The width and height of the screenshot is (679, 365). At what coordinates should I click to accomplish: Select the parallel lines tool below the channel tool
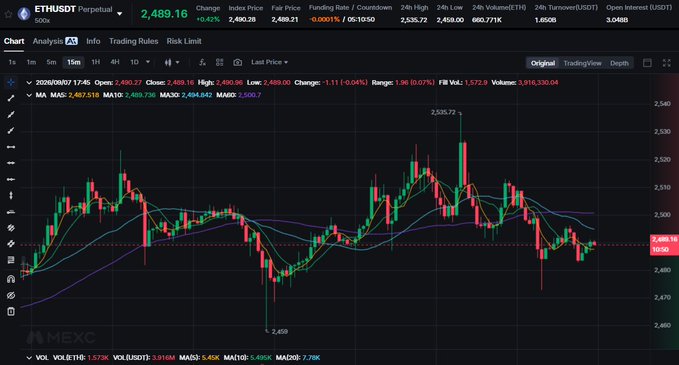11,244
